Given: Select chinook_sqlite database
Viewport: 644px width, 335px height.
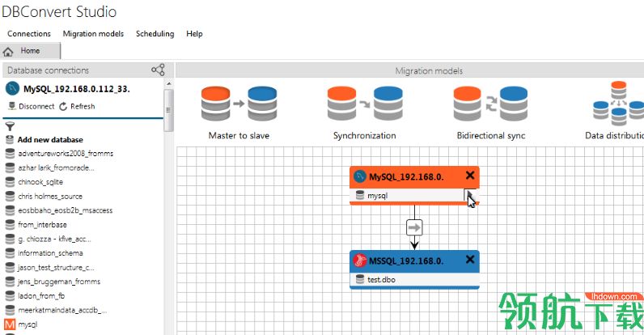Looking at the screenshot, I should [x=40, y=182].
